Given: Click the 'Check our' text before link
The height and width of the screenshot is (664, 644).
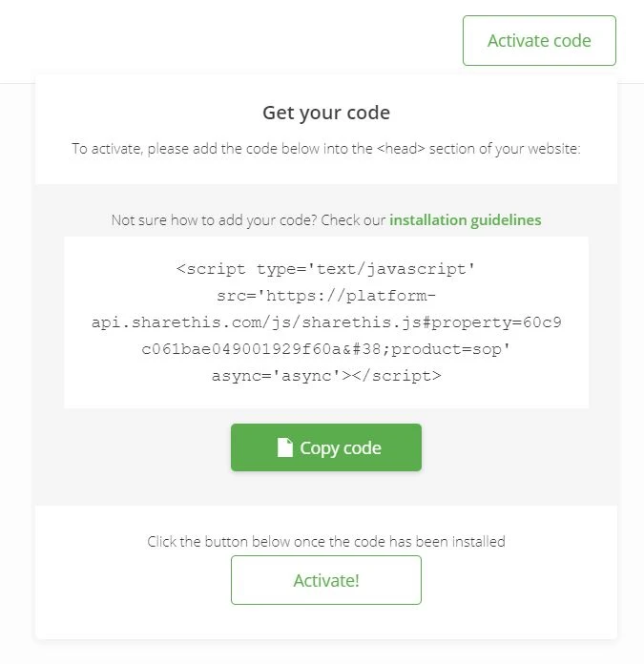Looking at the screenshot, I should 353,220.
